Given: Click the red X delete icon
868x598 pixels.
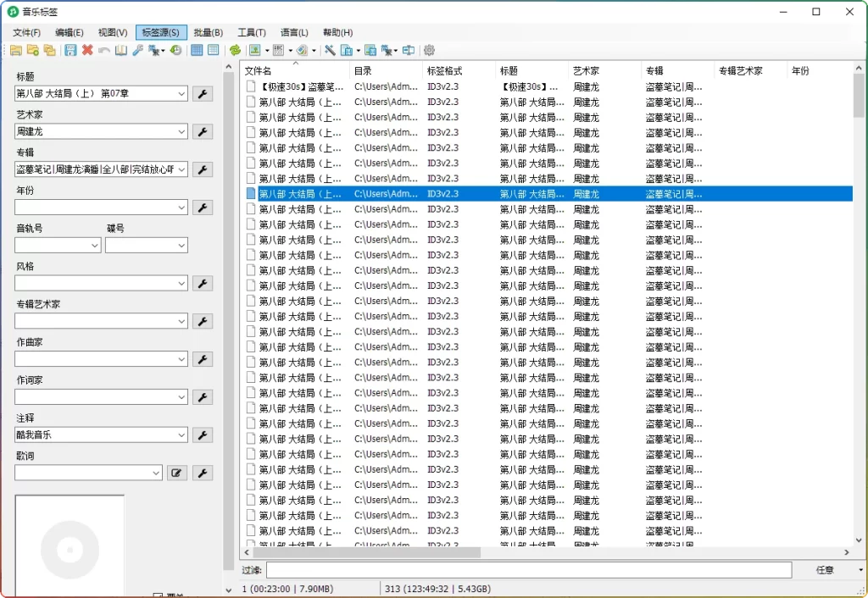Looking at the screenshot, I should click(86, 52).
